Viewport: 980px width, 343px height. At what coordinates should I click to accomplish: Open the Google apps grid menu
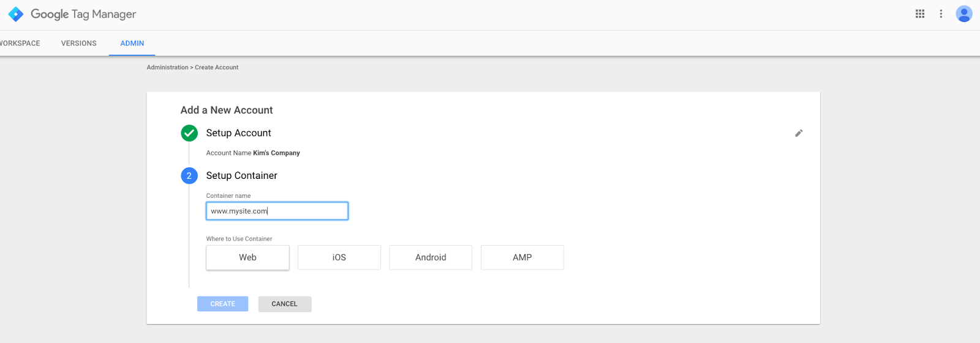pyautogui.click(x=920, y=13)
